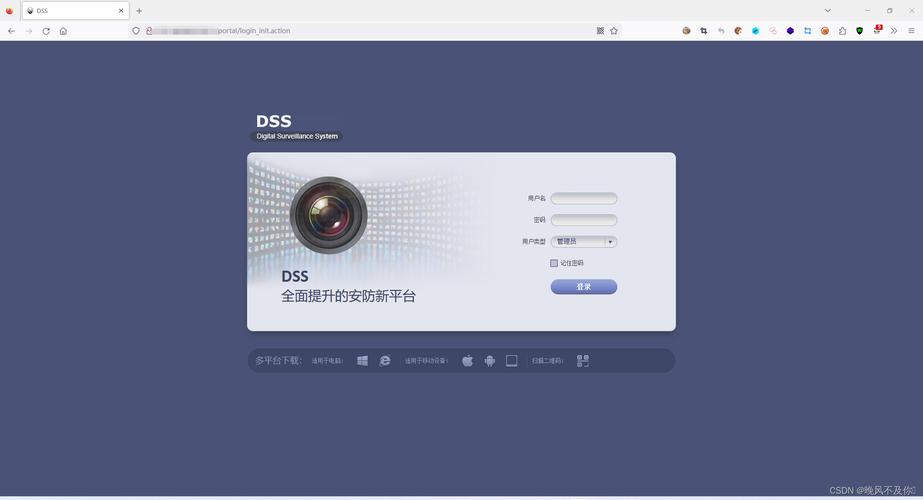
Task: Open the list all tabs chevron
Action: [x=828, y=10]
